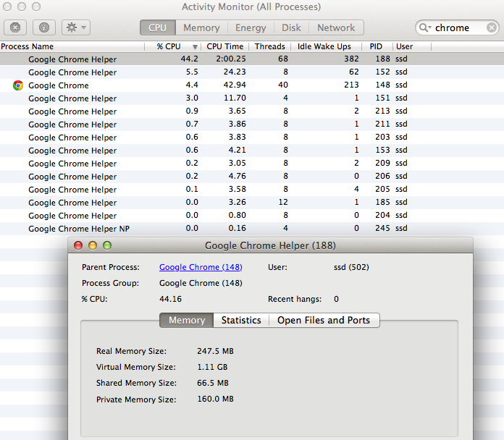This screenshot has height=440, width=504.
Task: Toggle % CPU sort direction arrow
Action: tap(195, 47)
